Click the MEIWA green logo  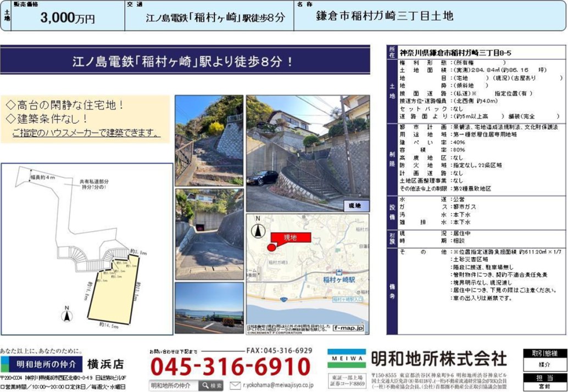point(346,359)
